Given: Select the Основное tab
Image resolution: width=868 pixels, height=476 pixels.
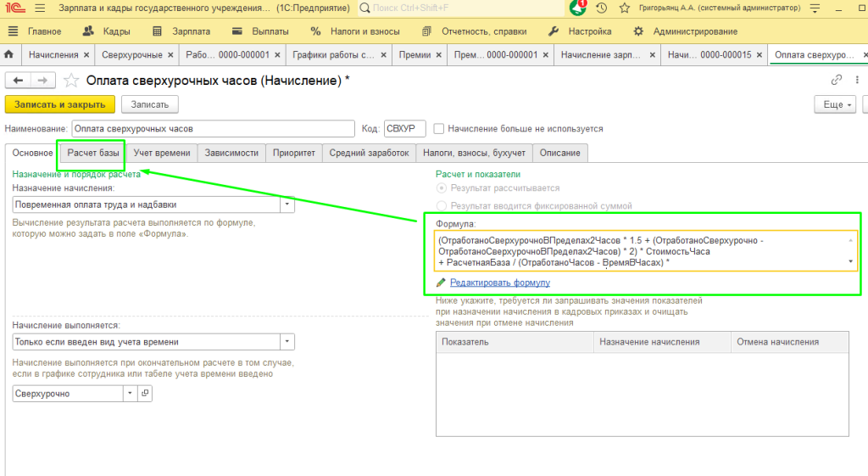Looking at the screenshot, I should pyautogui.click(x=33, y=153).
